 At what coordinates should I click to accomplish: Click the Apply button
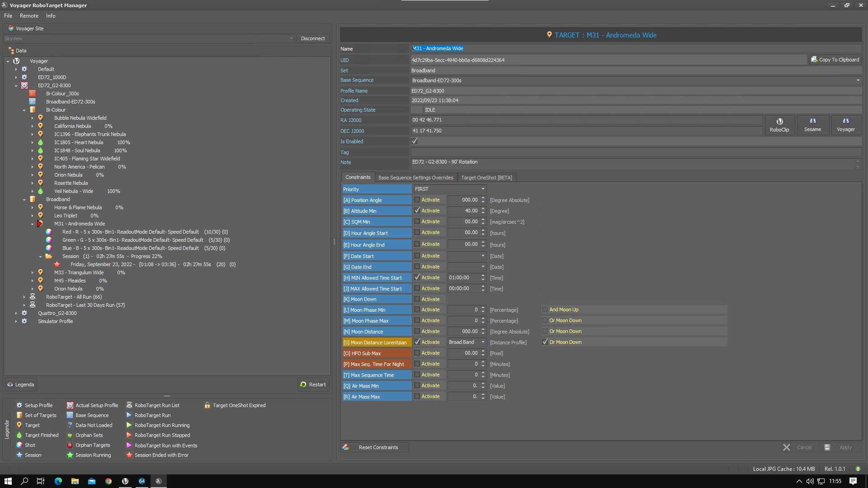click(x=841, y=447)
